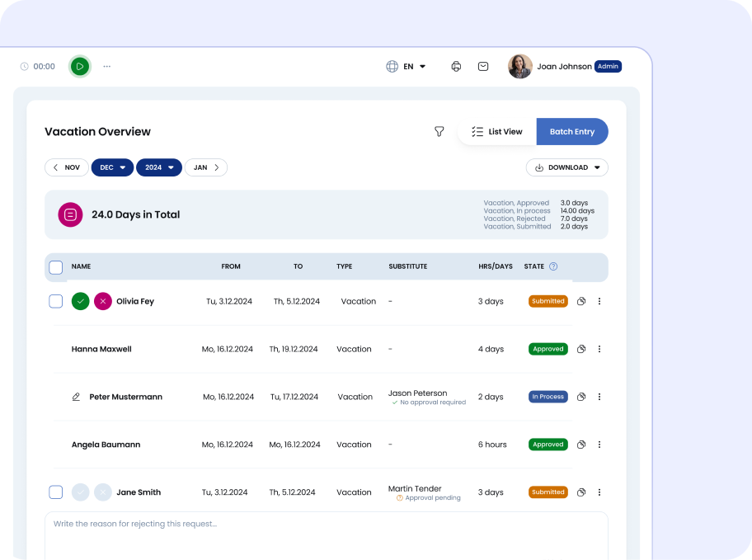Tick the checkbox for Jane Smith
This screenshot has width=752, height=560.
point(55,492)
